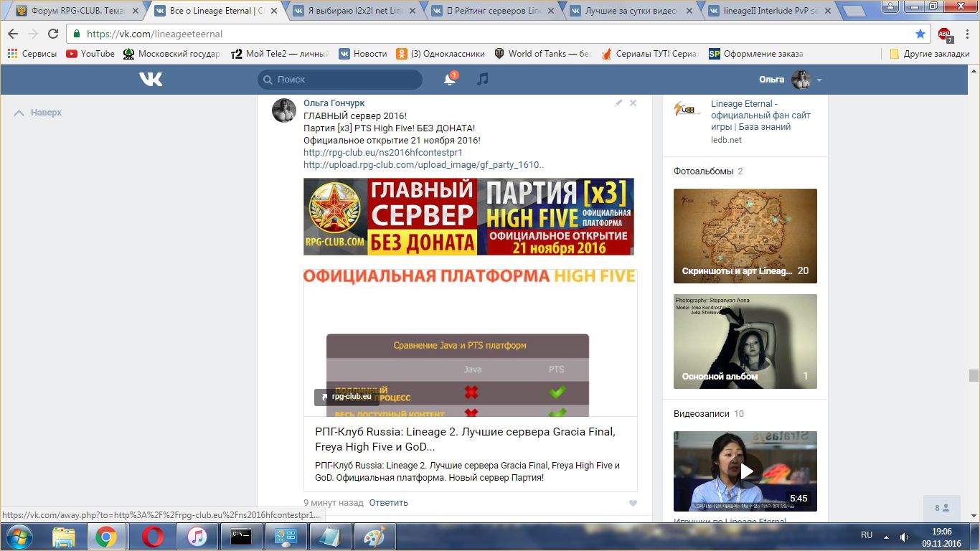Screen dimensions: 980x551
Task: Open iTunes from the taskbar
Action: [x=197, y=537]
